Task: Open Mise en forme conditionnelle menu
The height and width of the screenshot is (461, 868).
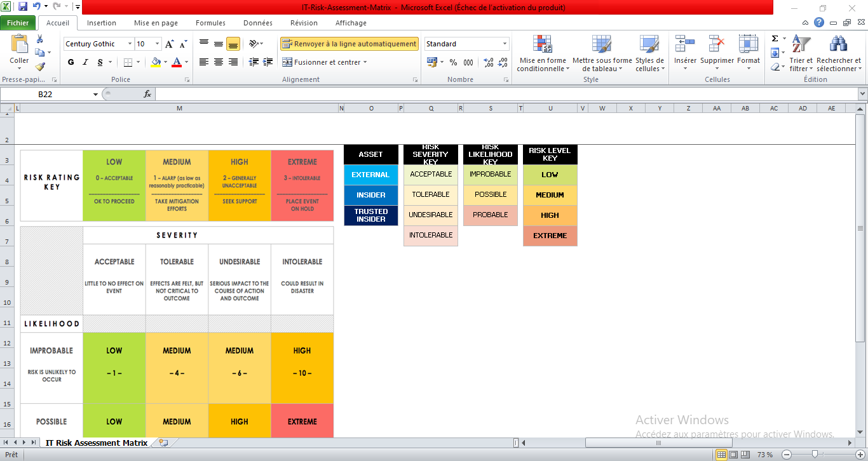Action: tap(542, 53)
